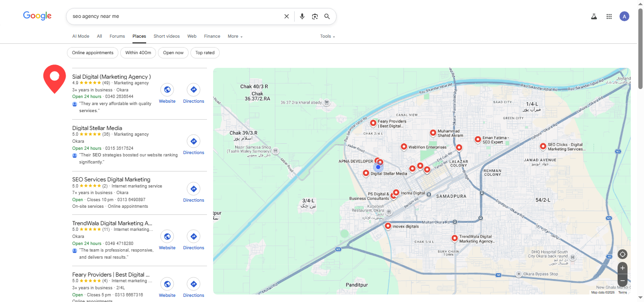Switch to the Forums tab

coord(117,36)
